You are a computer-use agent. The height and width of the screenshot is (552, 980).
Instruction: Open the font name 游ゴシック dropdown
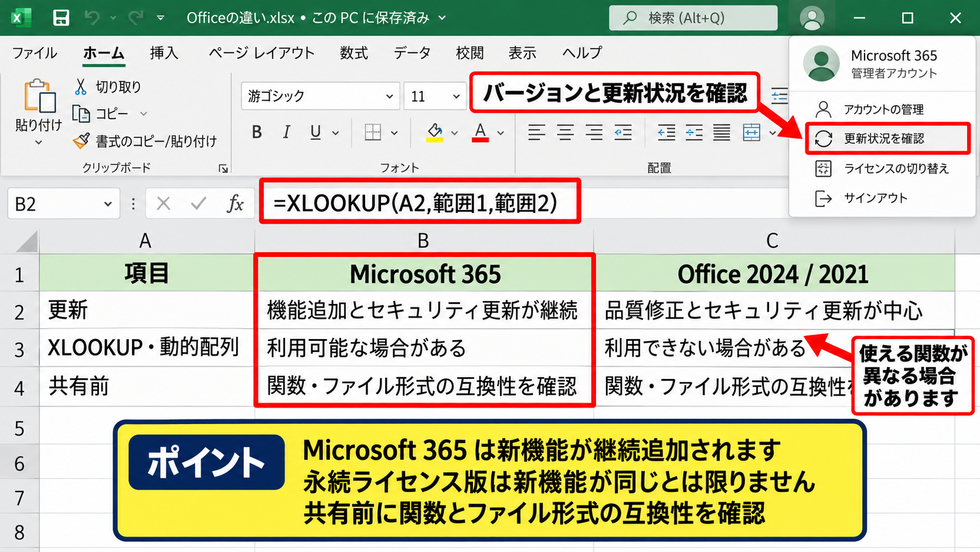pos(389,96)
